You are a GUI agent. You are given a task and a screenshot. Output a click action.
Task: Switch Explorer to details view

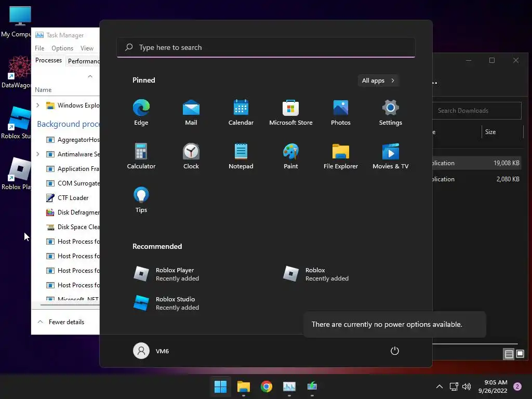coord(509,354)
